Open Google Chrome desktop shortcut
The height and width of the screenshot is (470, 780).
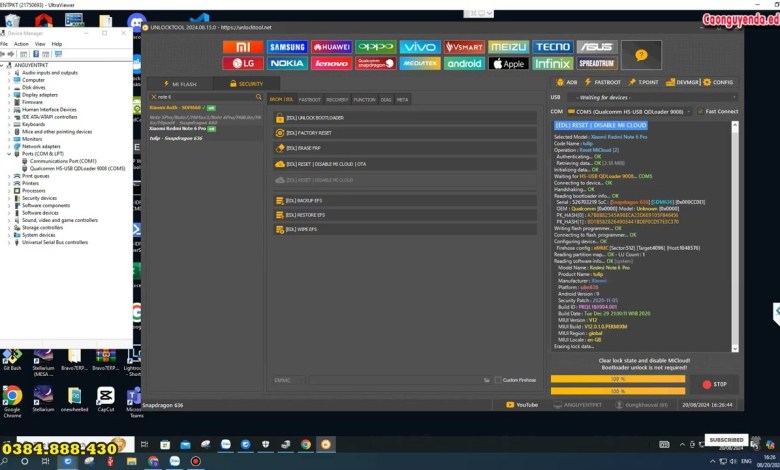click(12, 401)
